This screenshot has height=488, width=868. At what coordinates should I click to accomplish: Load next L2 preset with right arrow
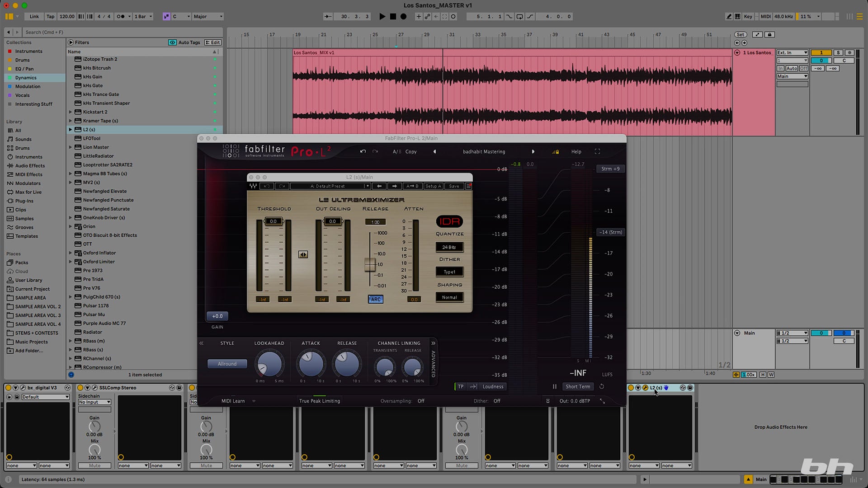coord(394,186)
